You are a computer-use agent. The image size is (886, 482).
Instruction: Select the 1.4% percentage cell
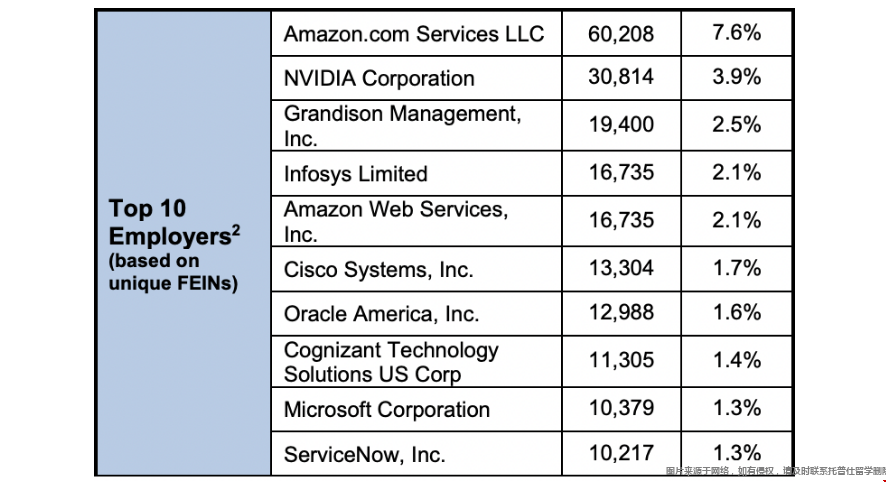click(736, 362)
